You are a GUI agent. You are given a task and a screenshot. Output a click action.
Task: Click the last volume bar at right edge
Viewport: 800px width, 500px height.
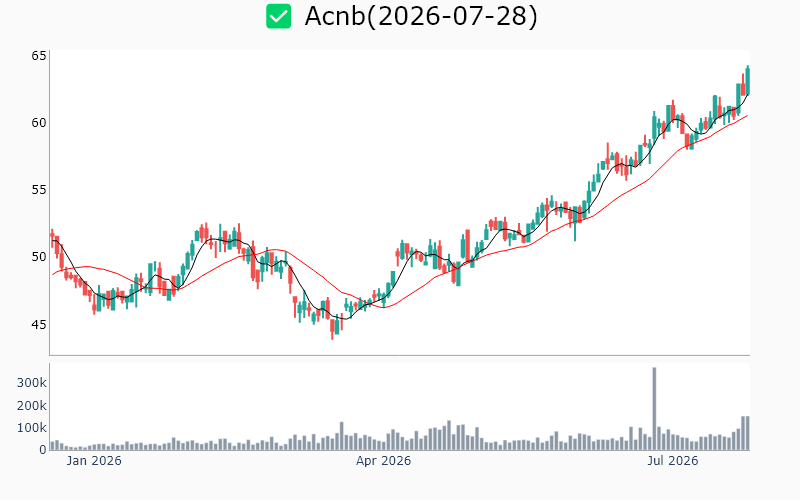click(747, 433)
